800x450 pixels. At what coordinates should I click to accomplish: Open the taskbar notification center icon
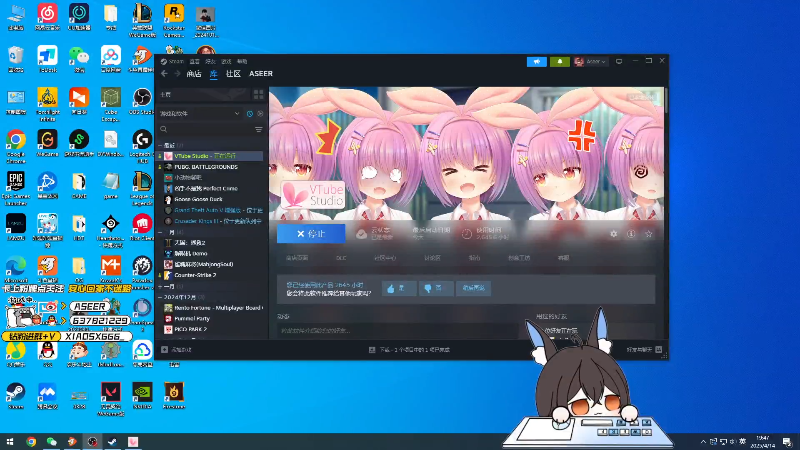(787, 442)
